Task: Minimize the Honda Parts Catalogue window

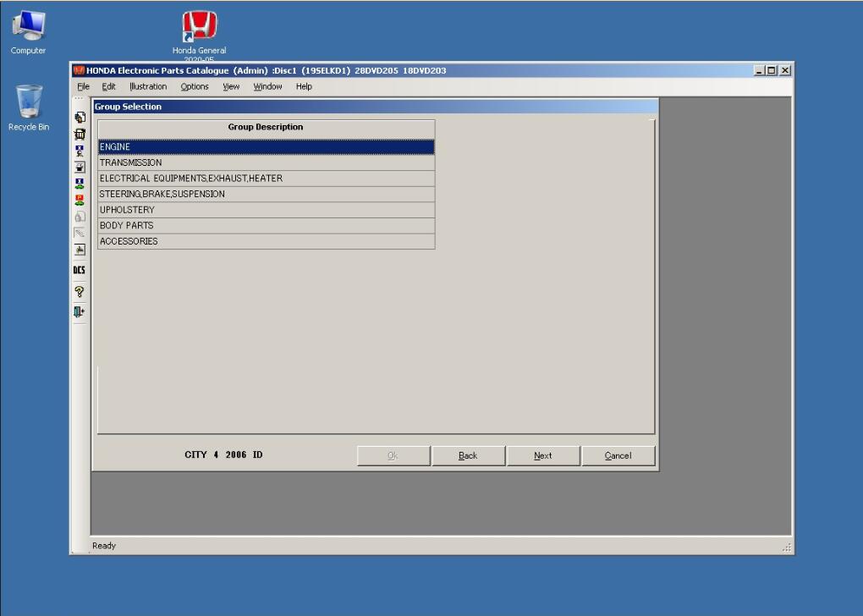Action: 760,70
